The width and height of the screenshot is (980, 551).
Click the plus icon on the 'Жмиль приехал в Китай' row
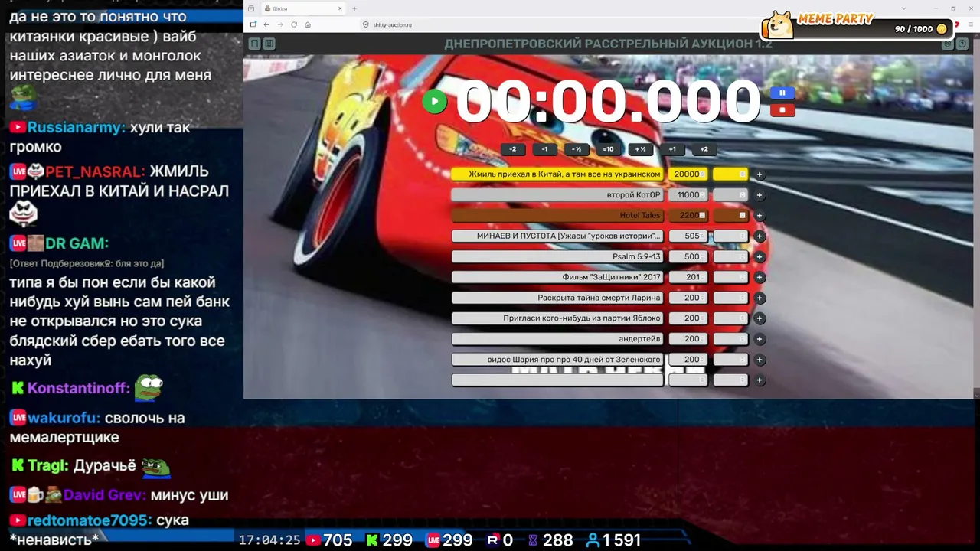[x=759, y=174]
